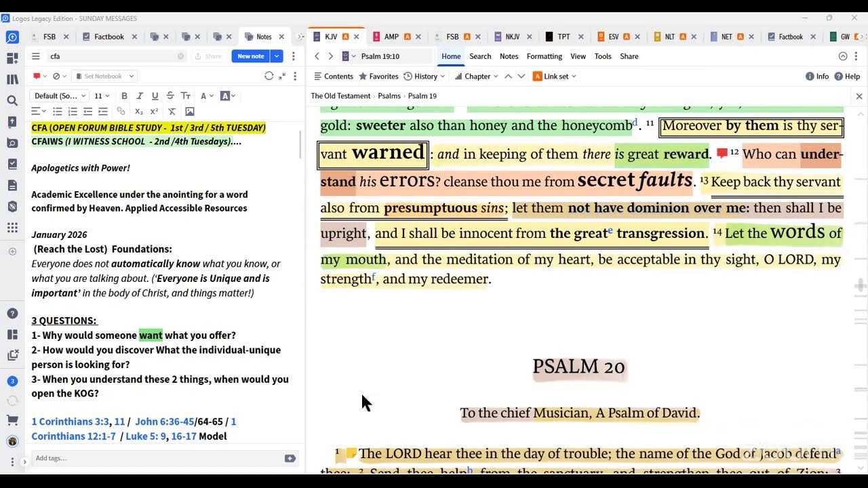Open the notifications badge showing 3
Viewport: 868px width, 488px height.
tap(12, 381)
